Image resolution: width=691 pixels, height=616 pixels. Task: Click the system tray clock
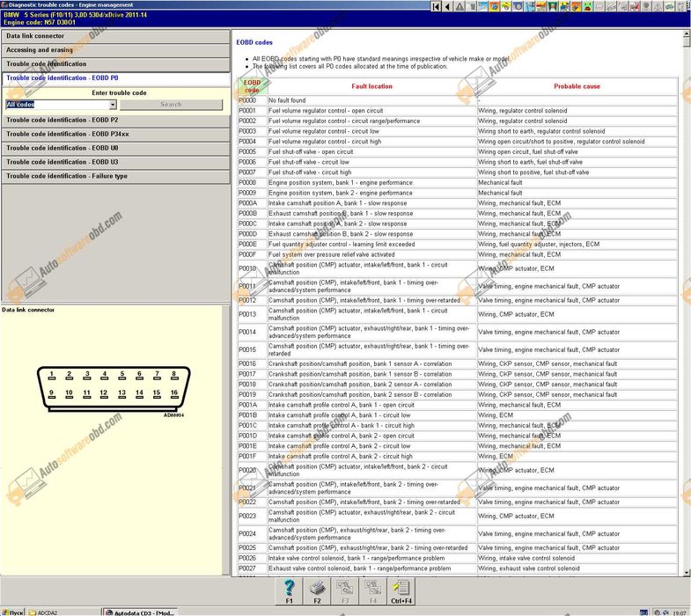[x=679, y=612]
